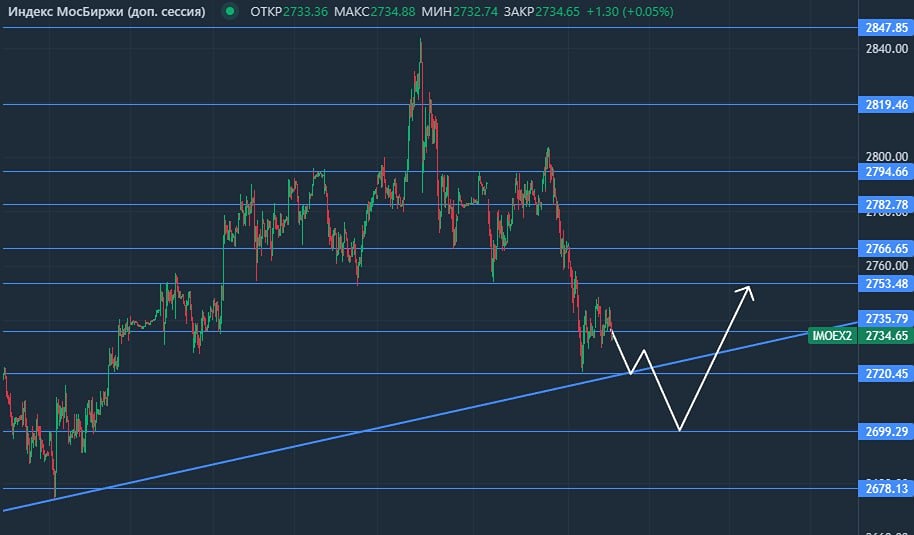914x535 pixels.
Task: Click the 2800.00 axis price tick
Action: coord(887,157)
